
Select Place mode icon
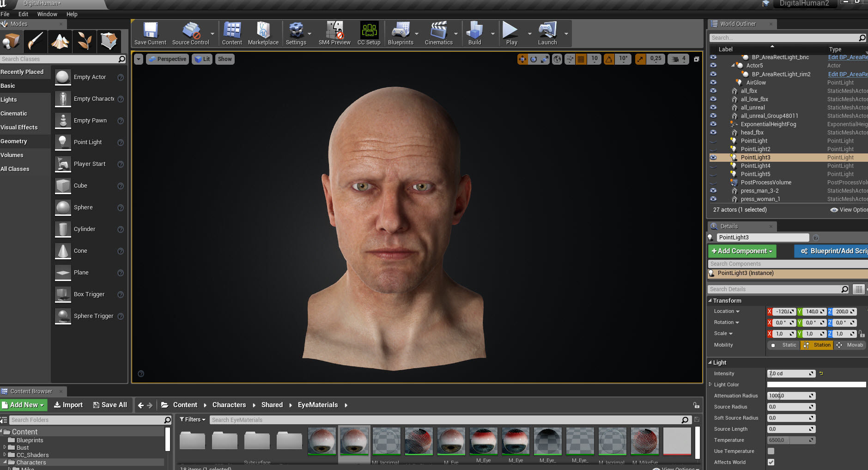click(11, 42)
